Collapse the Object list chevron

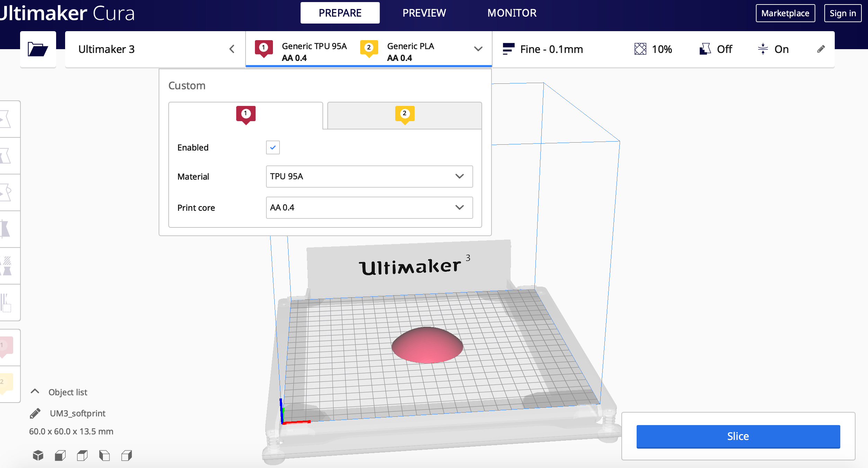tap(35, 391)
